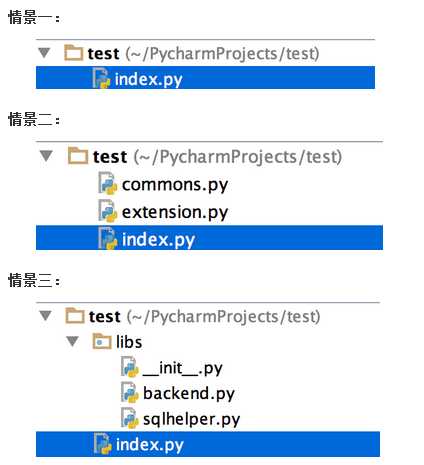The height and width of the screenshot is (465, 424).
Task: Click the commons.py Python file icon
Action: pyautogui.click(x=108, y=183)
